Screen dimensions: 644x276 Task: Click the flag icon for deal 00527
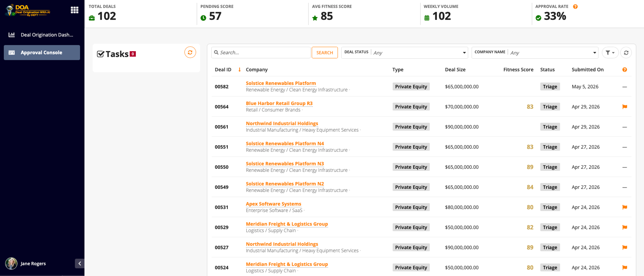[x=625, y=247]
